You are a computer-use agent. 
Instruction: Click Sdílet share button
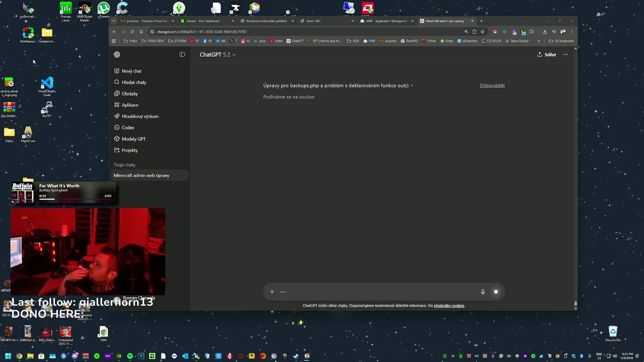547,54
